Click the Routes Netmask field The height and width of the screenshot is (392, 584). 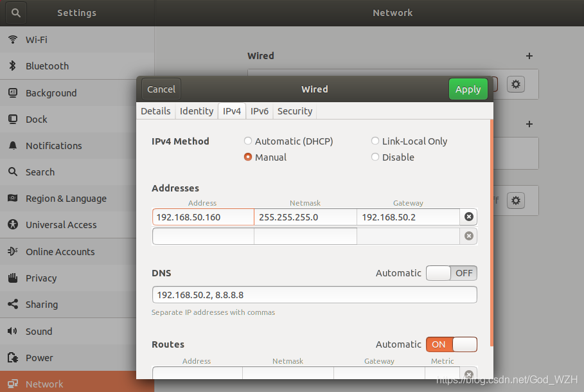click(288, 373)
